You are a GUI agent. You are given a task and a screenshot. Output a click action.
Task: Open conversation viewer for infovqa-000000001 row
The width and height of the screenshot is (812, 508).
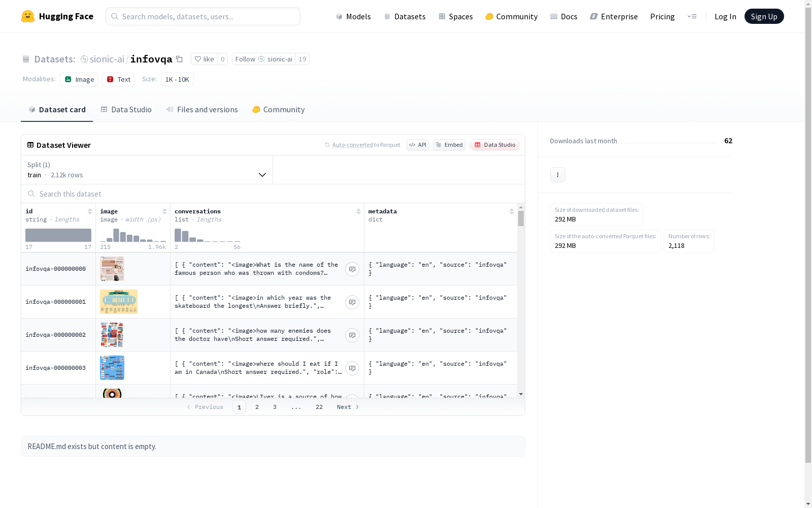pos(352,302)
